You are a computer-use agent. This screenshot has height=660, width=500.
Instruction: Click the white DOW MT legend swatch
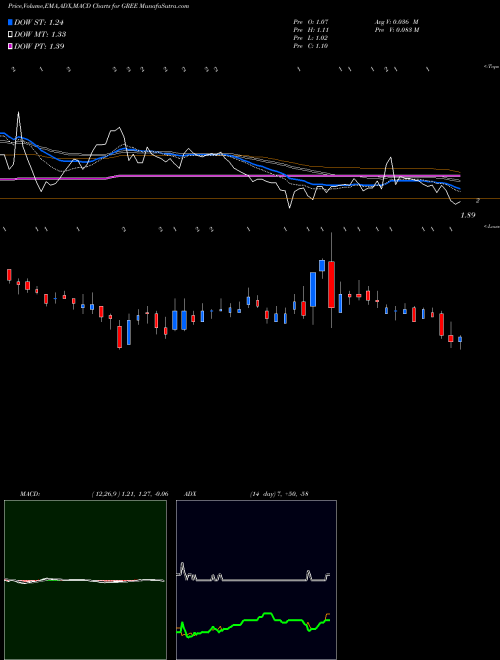point(10,35)
